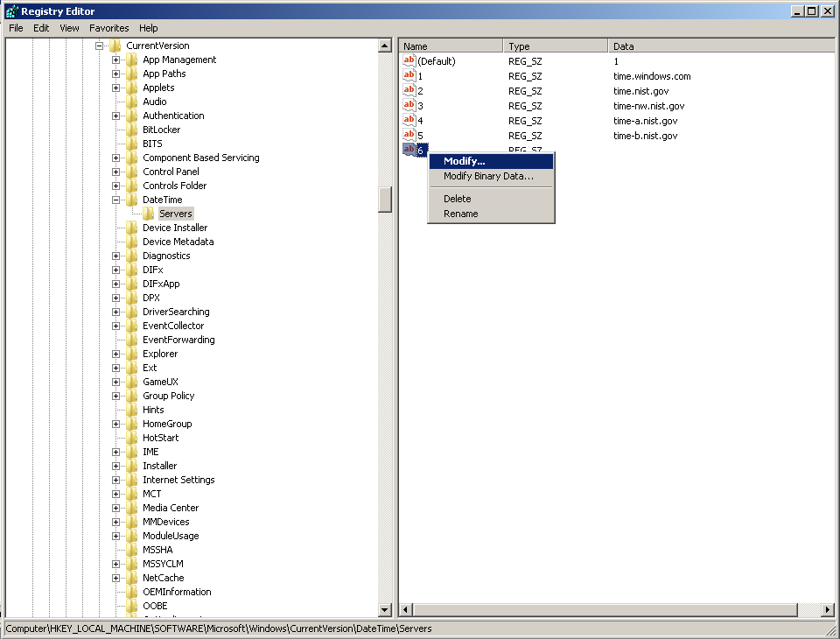
Task: Open the File menu
Action: 16,28
